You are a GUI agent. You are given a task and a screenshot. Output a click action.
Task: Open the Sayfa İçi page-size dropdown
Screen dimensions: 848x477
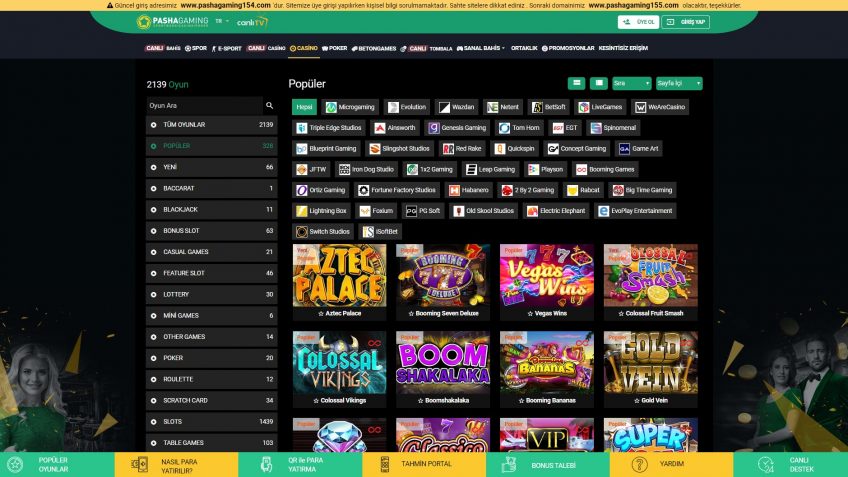pyautogui.click(x=679, y=83)
